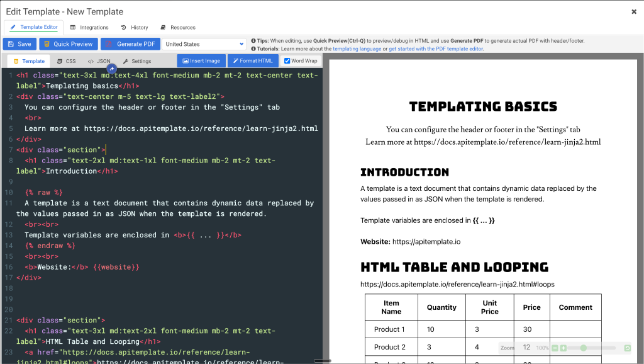
Task: Click the zoom-in plus icon
Action: point(564,348)
